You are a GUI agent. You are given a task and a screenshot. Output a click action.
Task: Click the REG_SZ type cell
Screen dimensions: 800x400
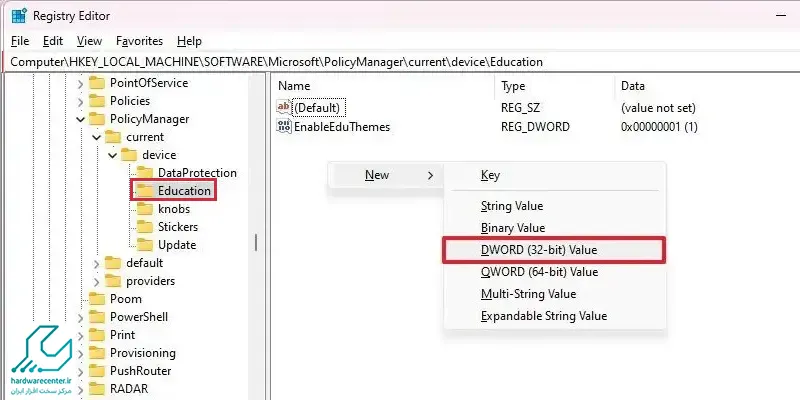pos(520,108)
